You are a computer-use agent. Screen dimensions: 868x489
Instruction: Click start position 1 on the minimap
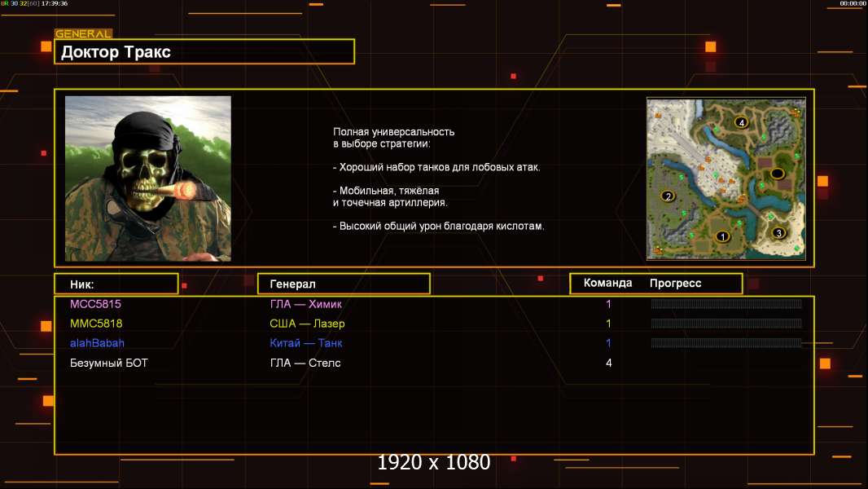coord(721,236)
